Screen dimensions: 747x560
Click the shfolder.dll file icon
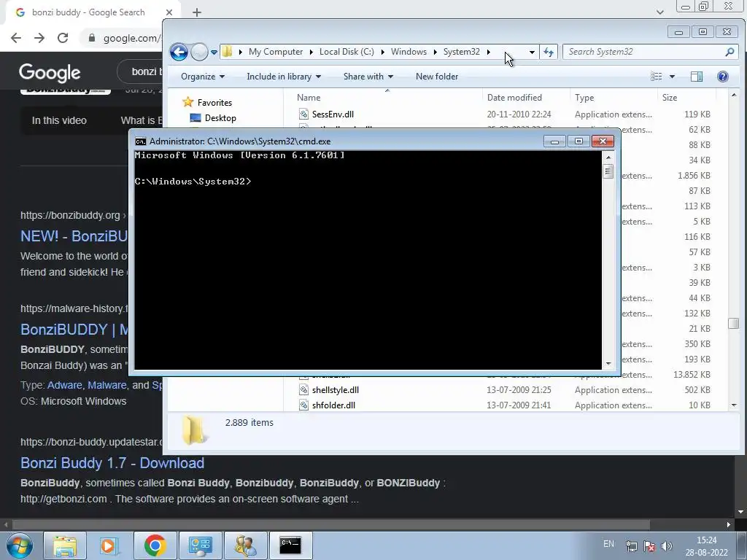pos(303,405)
